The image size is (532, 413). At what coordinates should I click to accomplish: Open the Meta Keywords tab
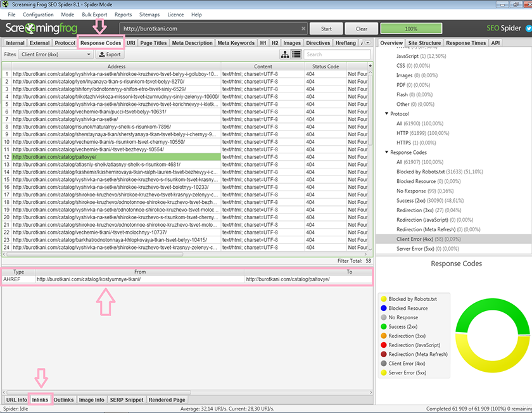pos(236,43)
